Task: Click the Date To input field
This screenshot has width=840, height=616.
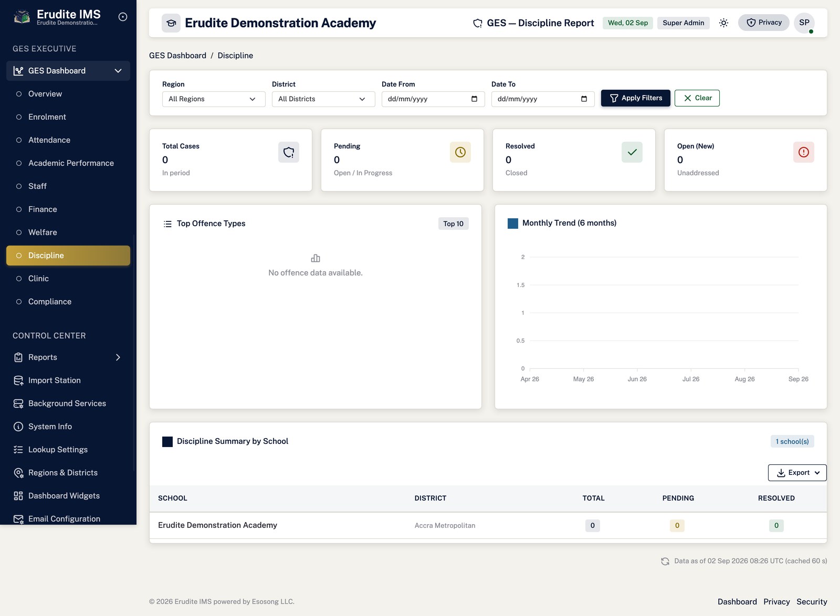Action: click(x=543, y=99)
